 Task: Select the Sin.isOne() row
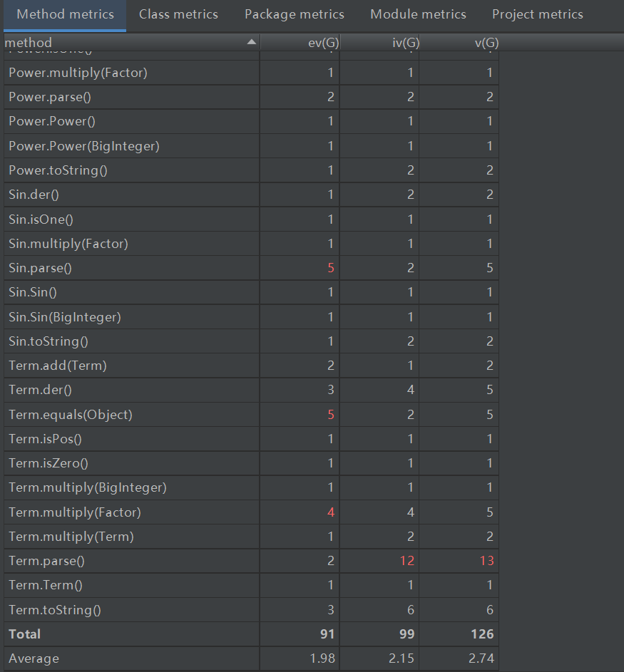(x=251, y=219)
